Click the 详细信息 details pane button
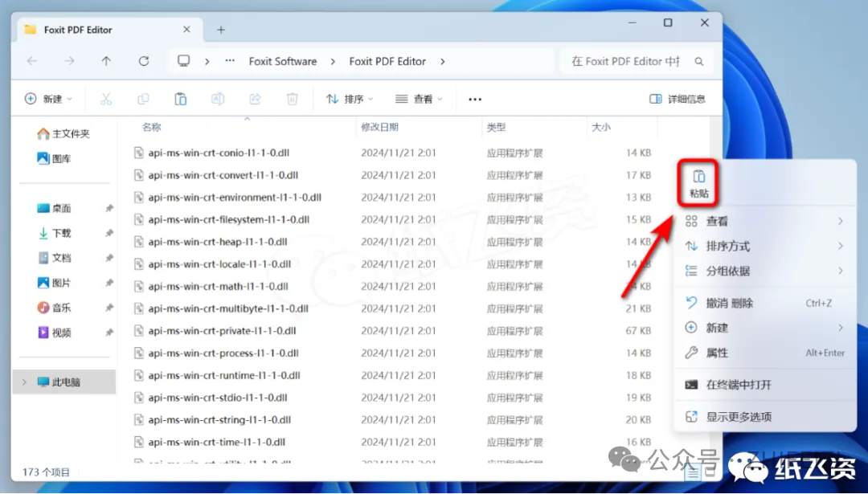 678,99
